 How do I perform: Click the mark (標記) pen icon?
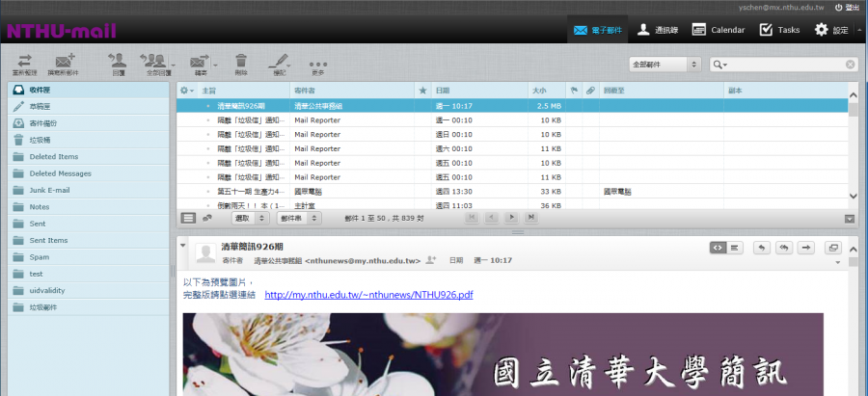pyautogui.click(x=280, y=61)
